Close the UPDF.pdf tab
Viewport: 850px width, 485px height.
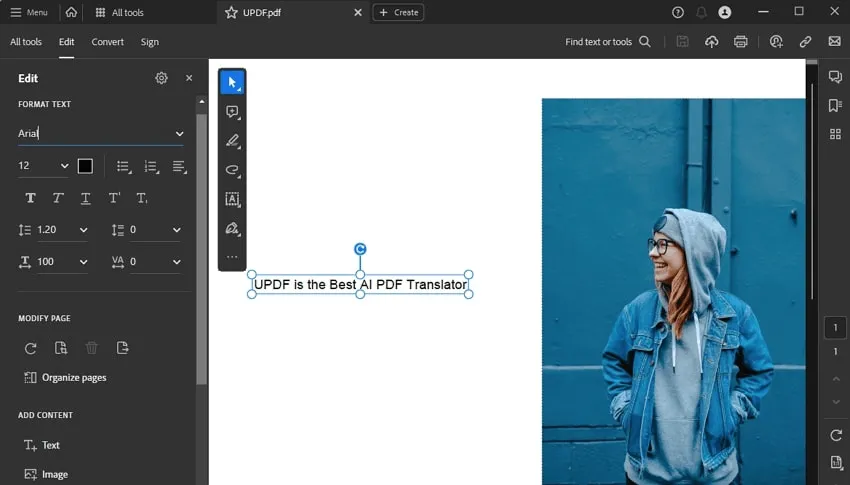[x=358, y=12]
